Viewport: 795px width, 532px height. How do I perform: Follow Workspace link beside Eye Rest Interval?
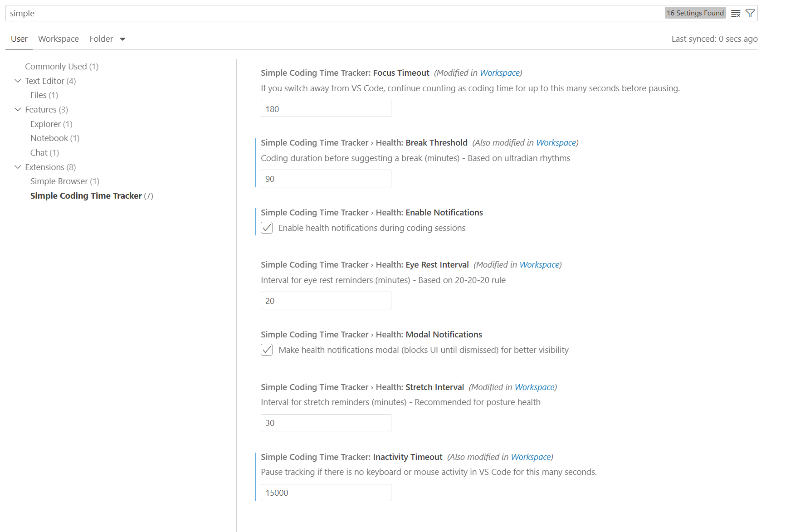pyautogui.click(x=540, y=265)
